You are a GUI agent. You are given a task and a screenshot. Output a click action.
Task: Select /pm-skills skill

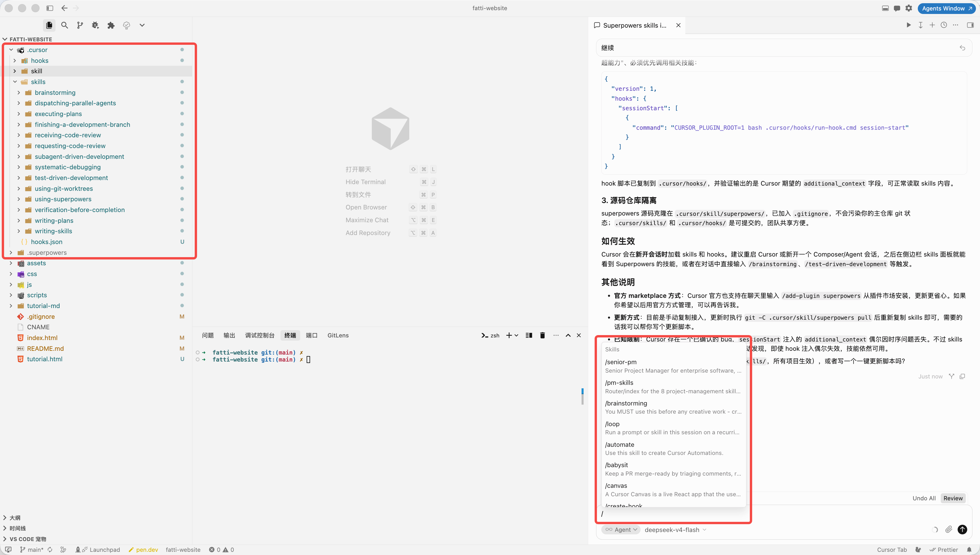[673, 387]
